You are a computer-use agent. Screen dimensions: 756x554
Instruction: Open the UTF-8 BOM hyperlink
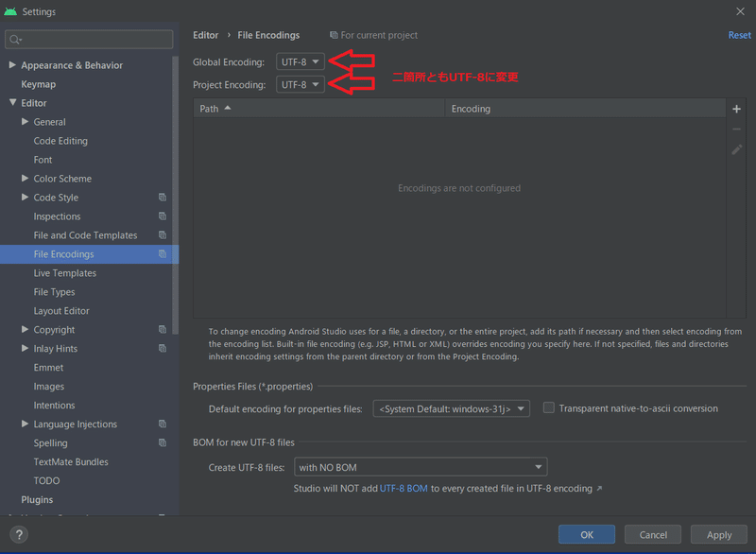(x=404, y=489)
